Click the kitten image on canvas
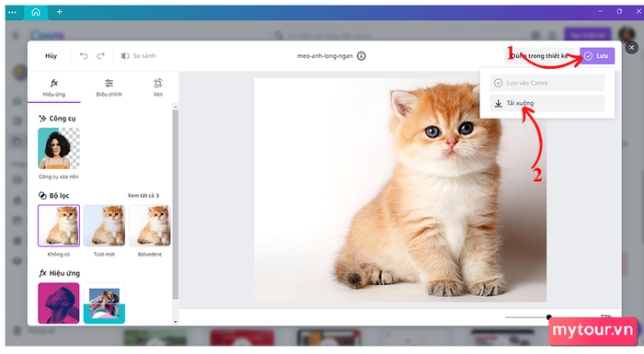The width and height of the screenshot is (644, 354). [400, 190]
